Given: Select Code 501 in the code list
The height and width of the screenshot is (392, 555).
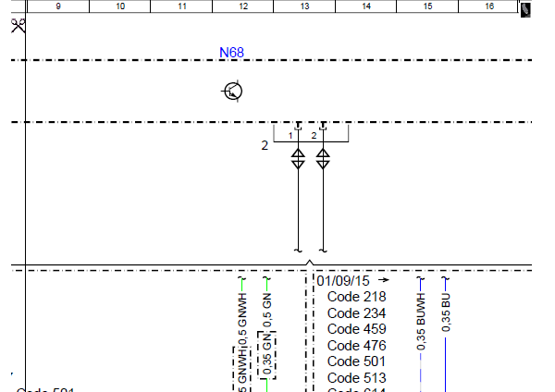Looking at the screenshot, I should 356,361.
